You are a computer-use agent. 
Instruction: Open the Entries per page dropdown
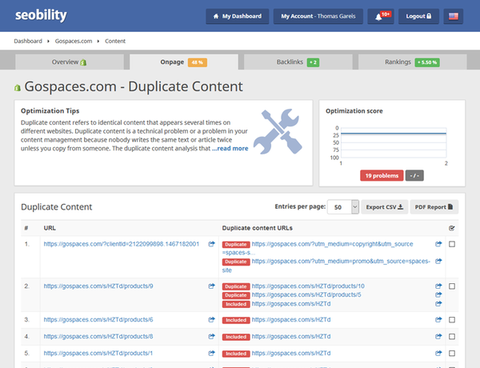[343, 207]
